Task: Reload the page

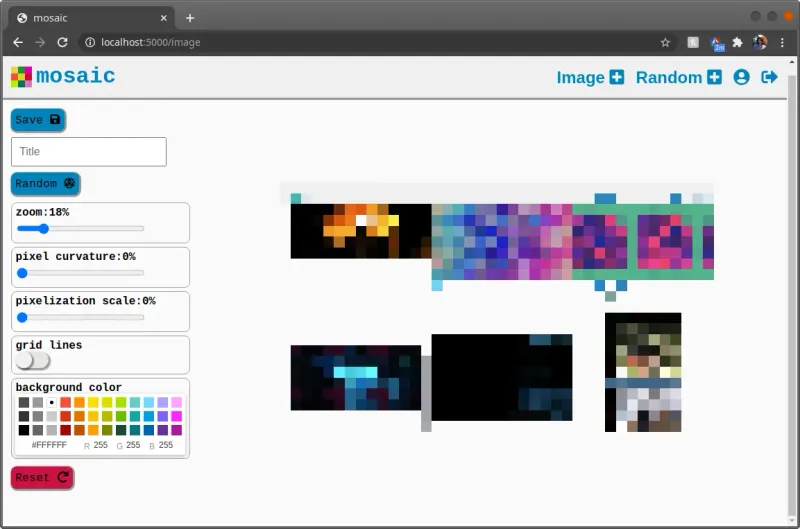Action: (x=62, y=43)
